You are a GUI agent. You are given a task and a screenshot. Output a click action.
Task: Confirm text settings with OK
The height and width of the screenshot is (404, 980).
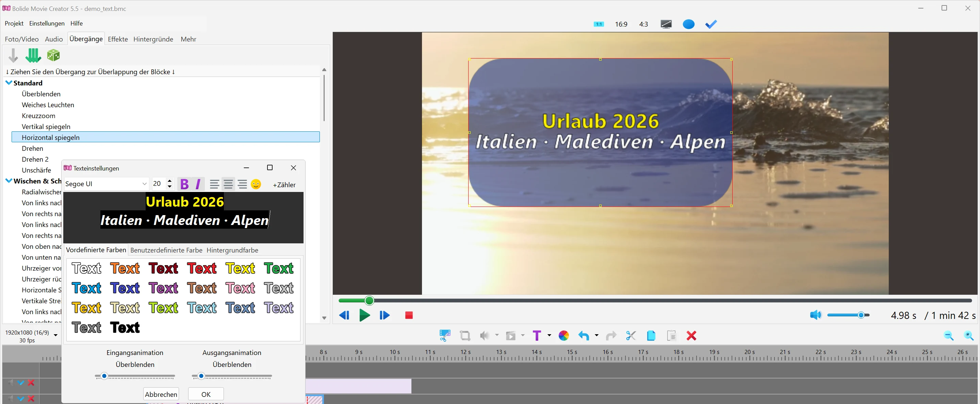[206, 394]
